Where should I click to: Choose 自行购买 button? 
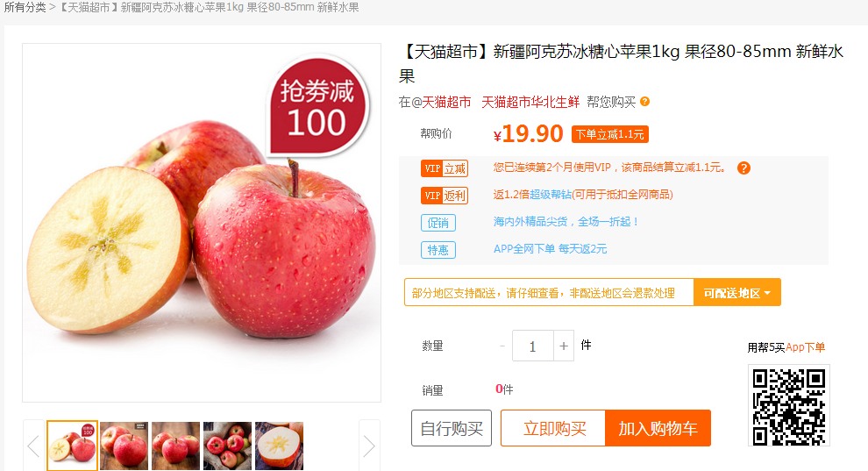pos(452,428)
